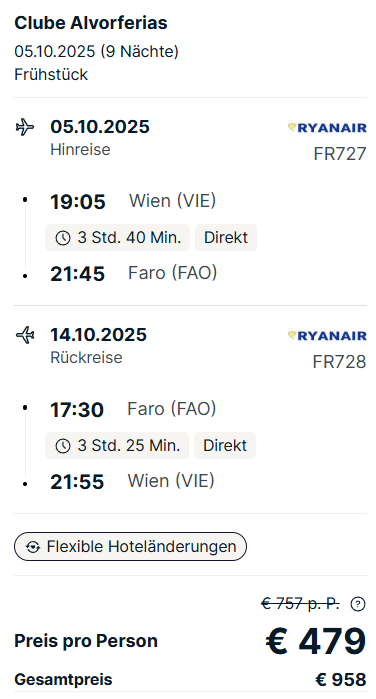Click the Ryanair logo for flight FR728

click(327, 336)
